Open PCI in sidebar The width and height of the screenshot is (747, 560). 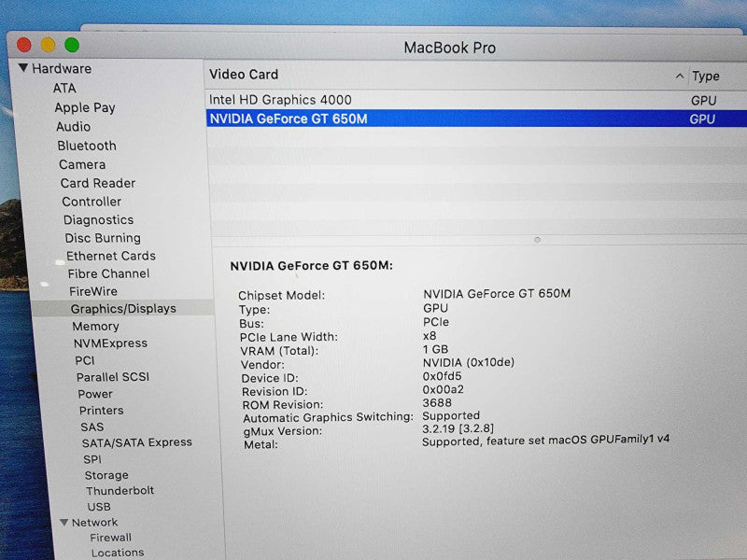pos(85,360)
